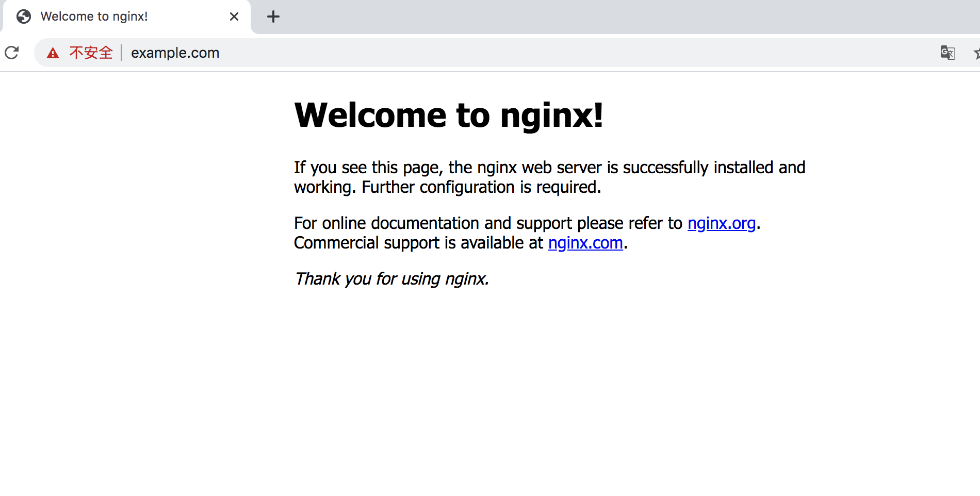Click 'Further configuration is required' text
Viewport: 980px width, 496px height.
tap(481, 187)
